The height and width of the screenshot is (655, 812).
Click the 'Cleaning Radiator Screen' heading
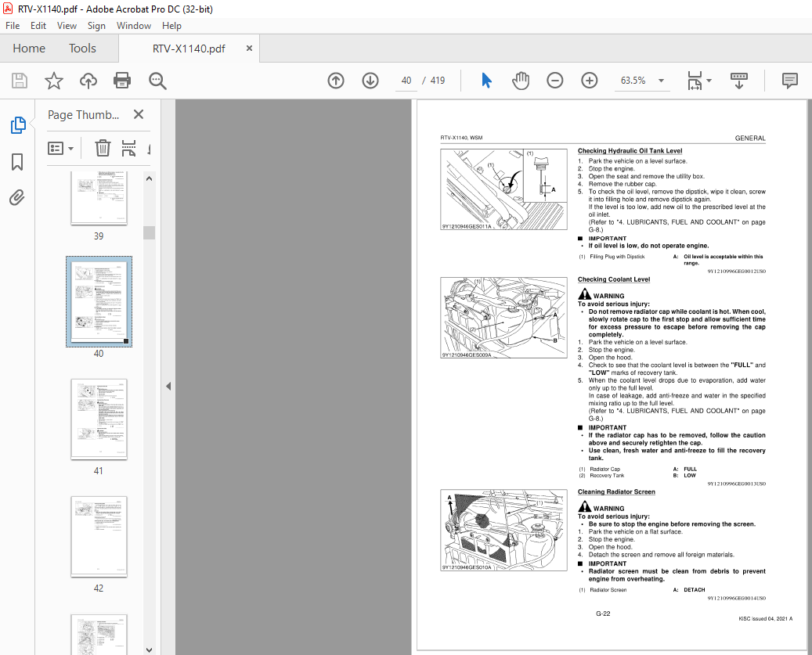point(616,492)
